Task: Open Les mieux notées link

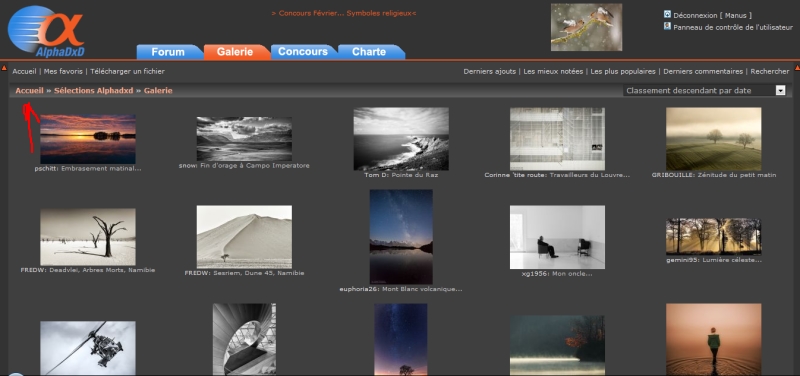Action: point(553,71)
